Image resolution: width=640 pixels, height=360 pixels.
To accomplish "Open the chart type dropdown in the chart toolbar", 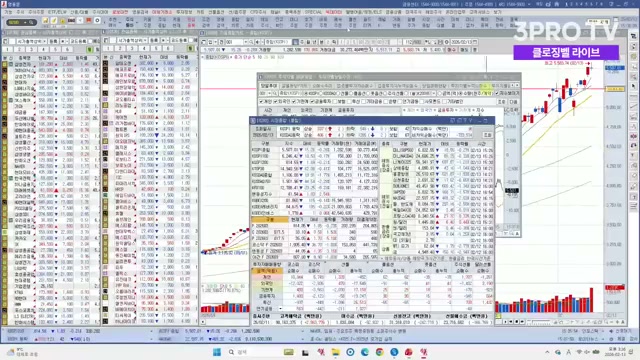I will click(x=215, y=42).
